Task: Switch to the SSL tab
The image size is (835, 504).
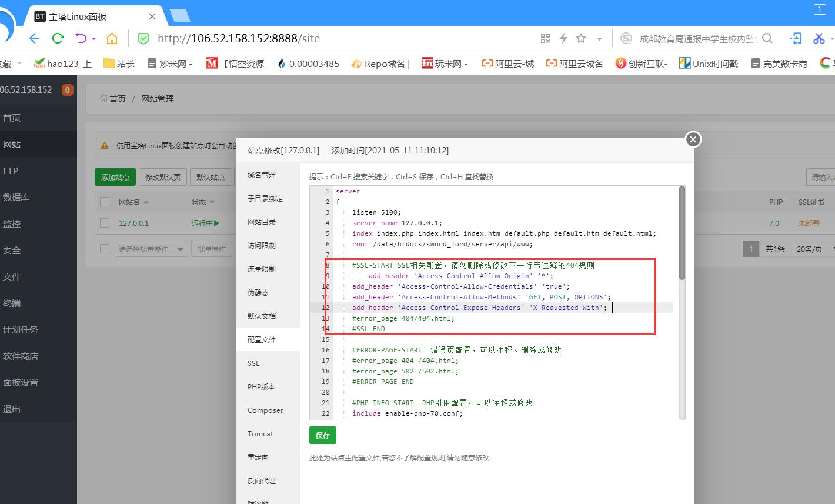Action: (253, 363)
